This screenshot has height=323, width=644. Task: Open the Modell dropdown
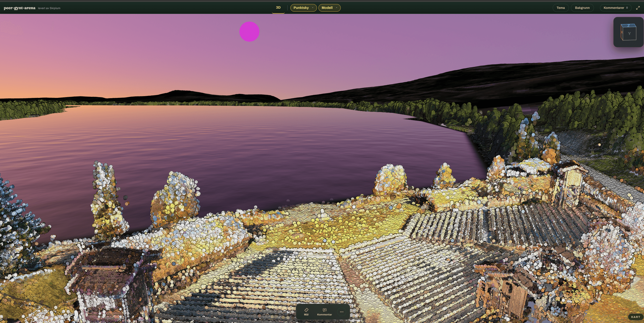click(x=329, y=8)
